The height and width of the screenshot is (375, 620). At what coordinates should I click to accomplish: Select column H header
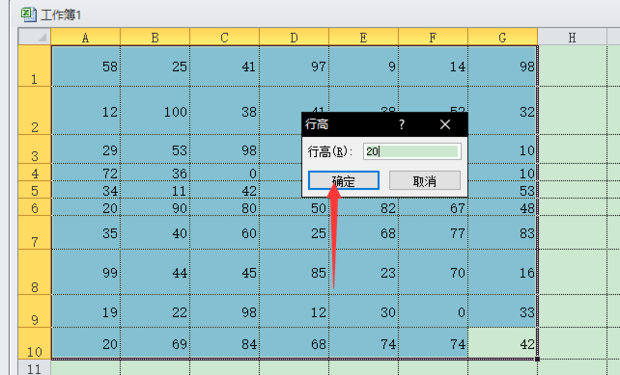click(572, 37)
